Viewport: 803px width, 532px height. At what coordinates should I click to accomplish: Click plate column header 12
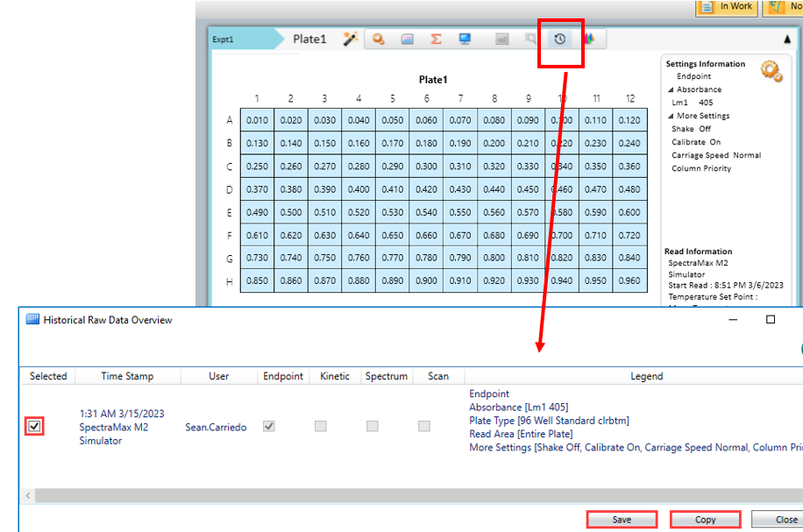(630, 98)
